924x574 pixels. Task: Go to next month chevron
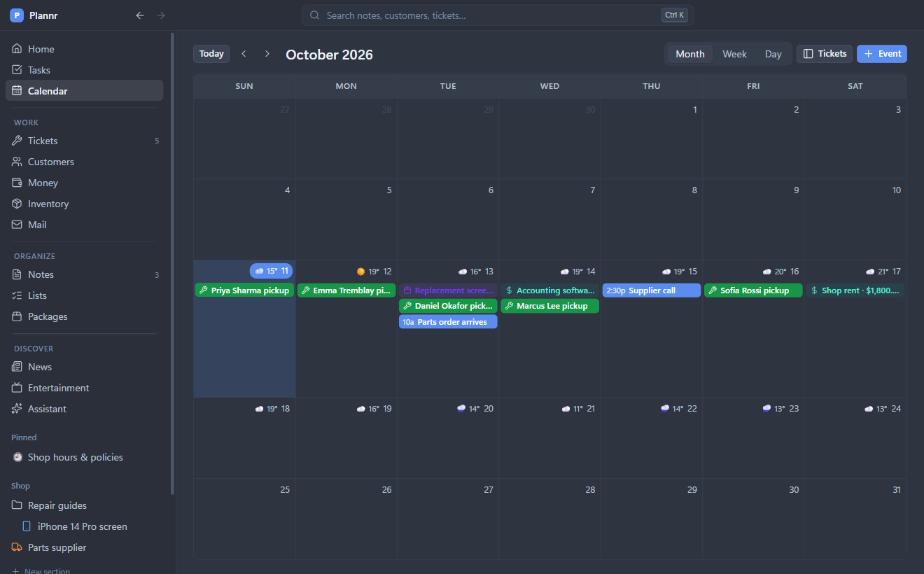coord(267,54)
